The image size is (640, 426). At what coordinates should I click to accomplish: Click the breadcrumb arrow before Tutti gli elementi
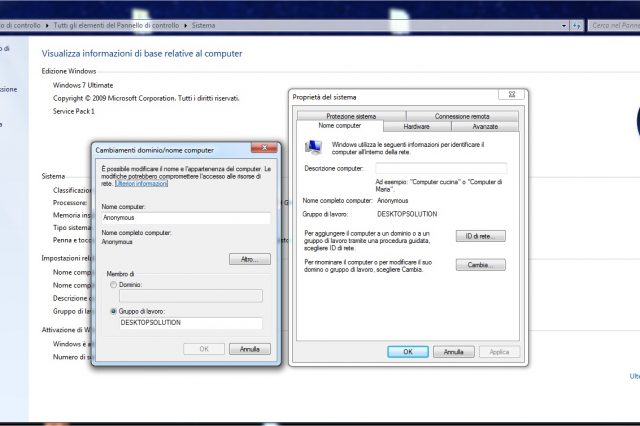point(47,25)
